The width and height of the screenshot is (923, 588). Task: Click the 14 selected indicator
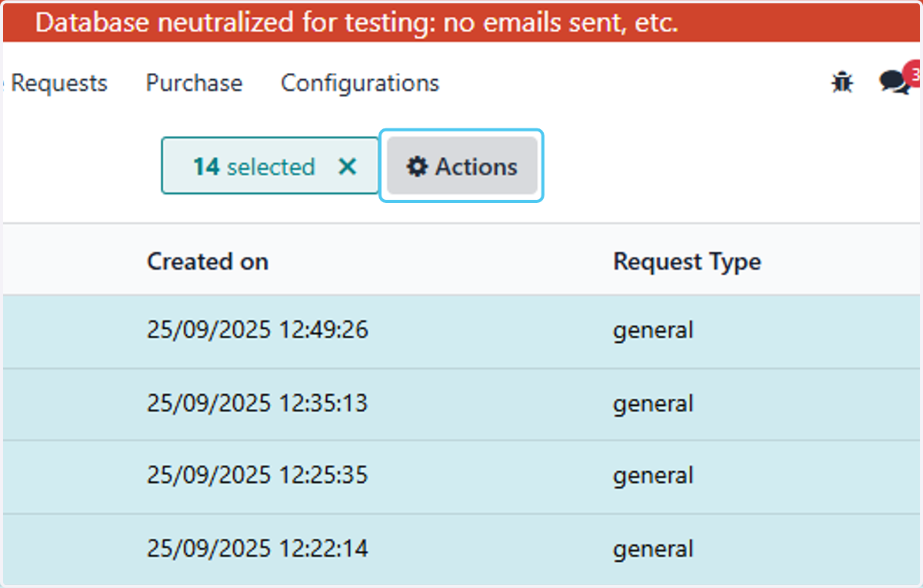coord(254,167)
